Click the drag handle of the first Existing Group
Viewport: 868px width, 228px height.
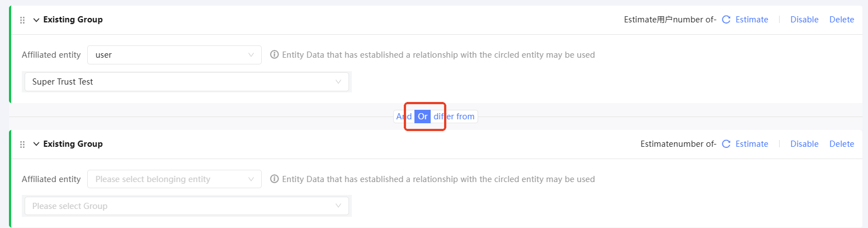(x=22, y=20)
